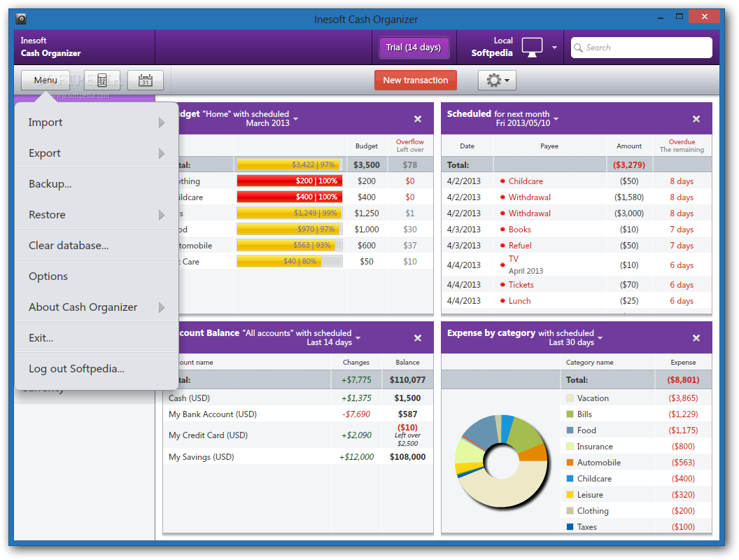The width and height of the screenshot is (739, 560).
Task: Click the Bills color swatch
Action: tap(570, 414)
